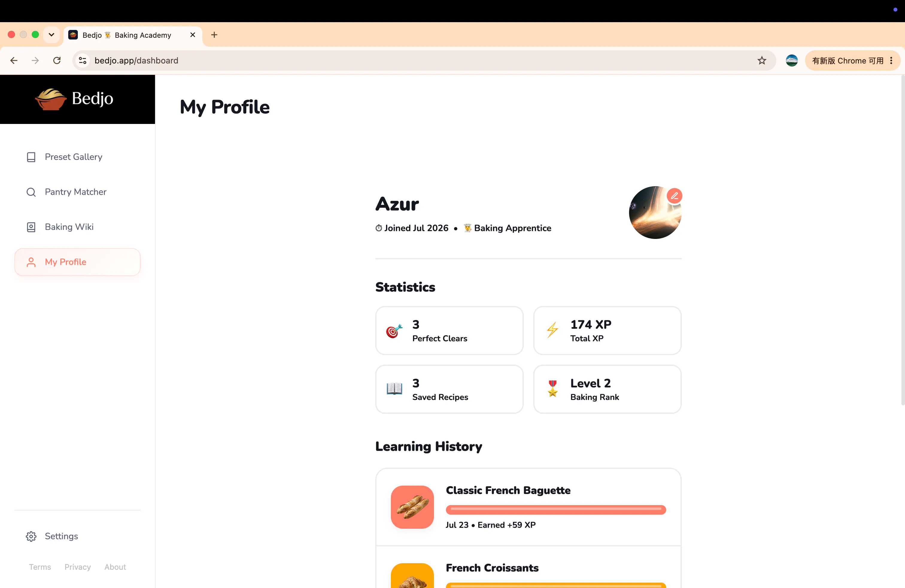Follow the Terms link
This screenshot has width=905, height=588.
click(40, 567)
